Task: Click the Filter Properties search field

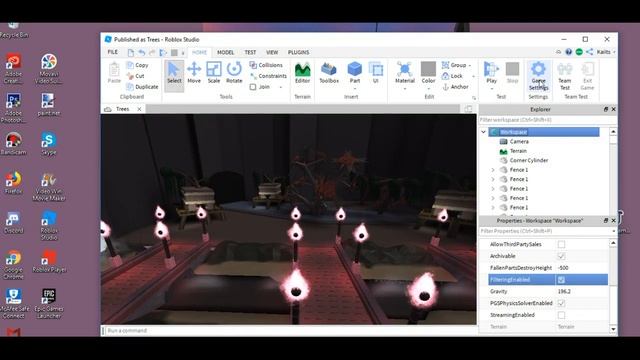Action: (x=544, y=231)
